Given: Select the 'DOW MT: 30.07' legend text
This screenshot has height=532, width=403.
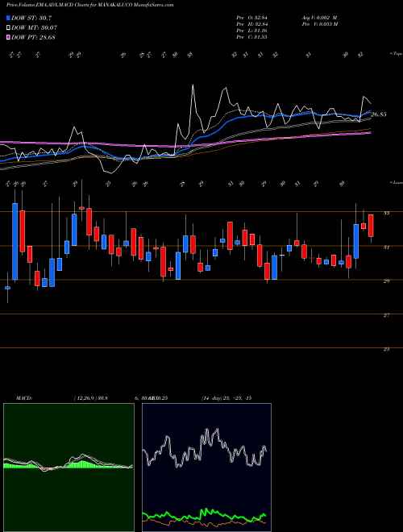Looking at the screenshot, I should point(34,28).
